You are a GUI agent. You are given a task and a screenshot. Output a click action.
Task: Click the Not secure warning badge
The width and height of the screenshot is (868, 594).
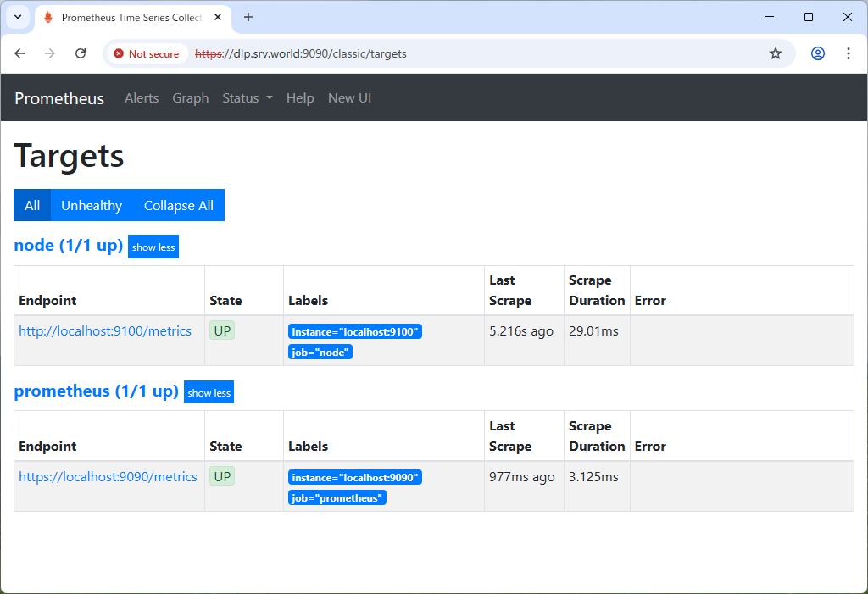[x=146, y=53]
